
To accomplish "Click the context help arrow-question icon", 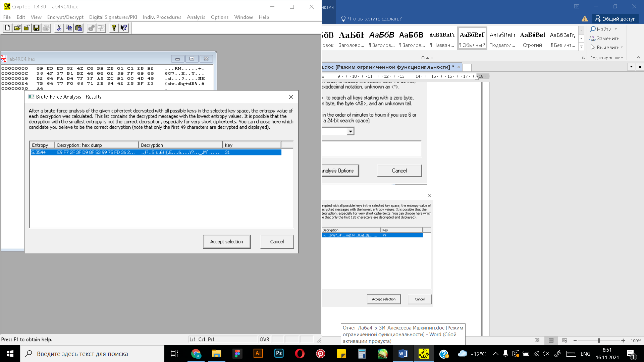I will tap(124, 28).
